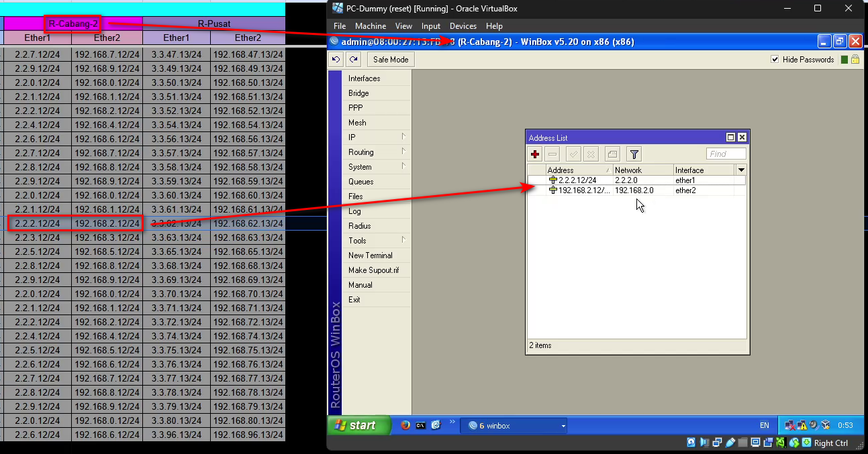
Task: Open PPP in the WinBox menu
Action: pos(377,108)
